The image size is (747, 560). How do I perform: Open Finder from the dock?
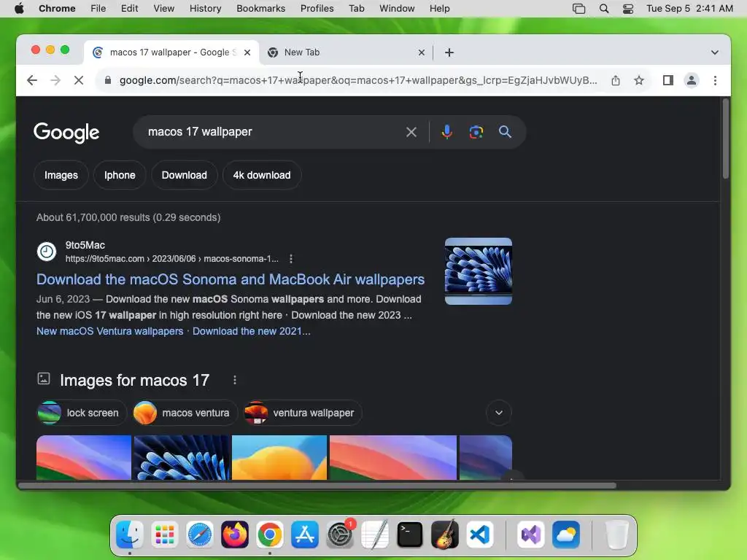coord(130,534)
